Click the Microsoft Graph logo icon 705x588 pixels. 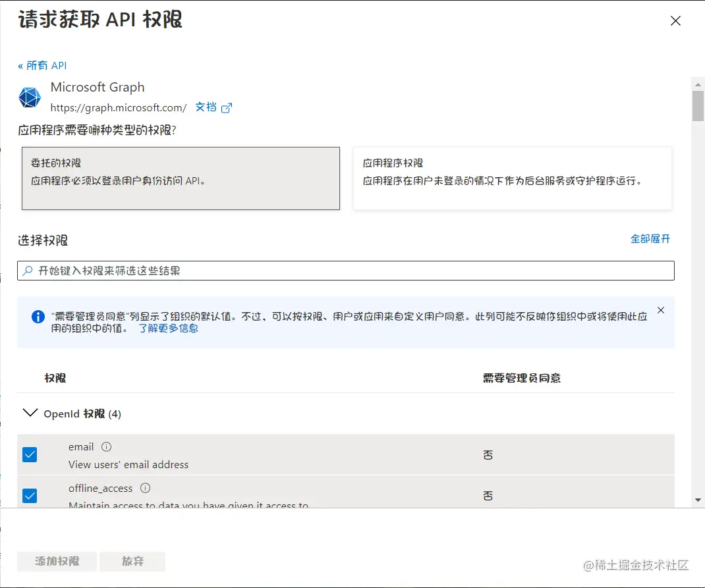tap(30, 97)
